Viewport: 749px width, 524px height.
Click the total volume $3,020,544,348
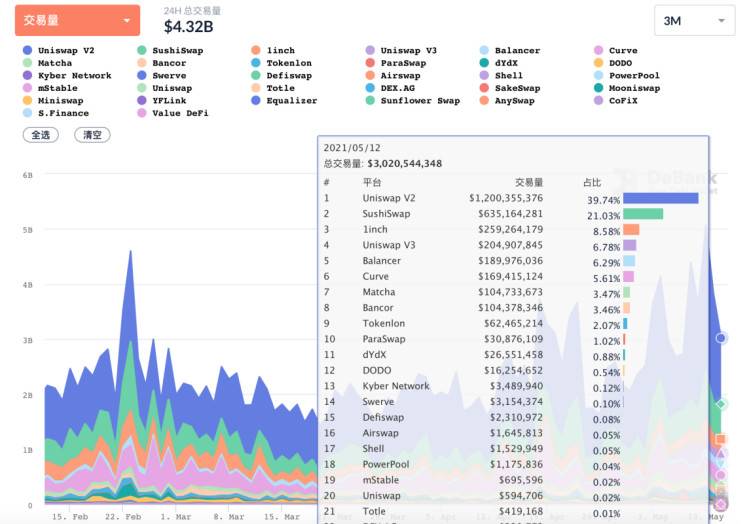coord(405,164)
